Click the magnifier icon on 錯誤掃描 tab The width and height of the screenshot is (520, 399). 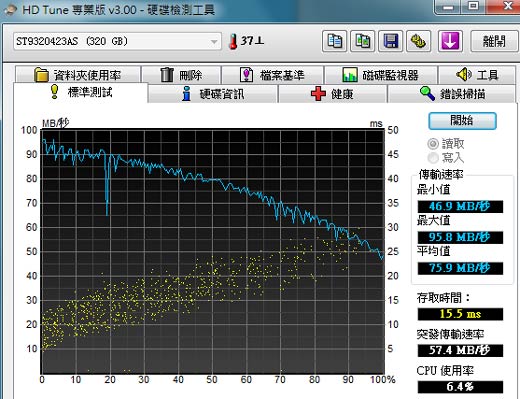(427, 94)
